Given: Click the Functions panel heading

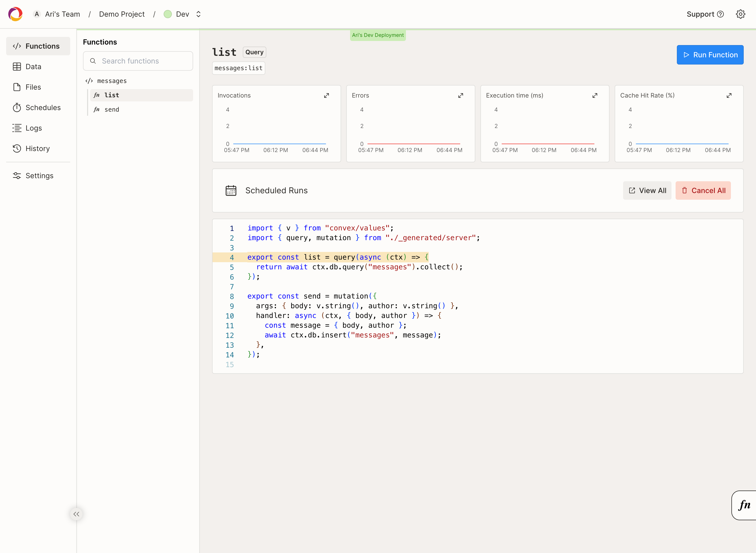Looking at the screenshot, I should (x=100, y=42).
